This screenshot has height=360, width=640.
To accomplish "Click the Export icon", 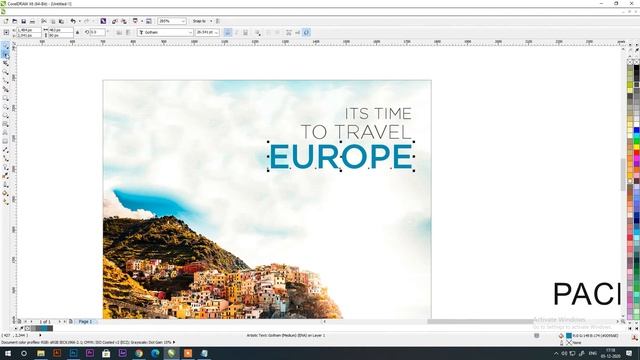I will pos(124,21).
